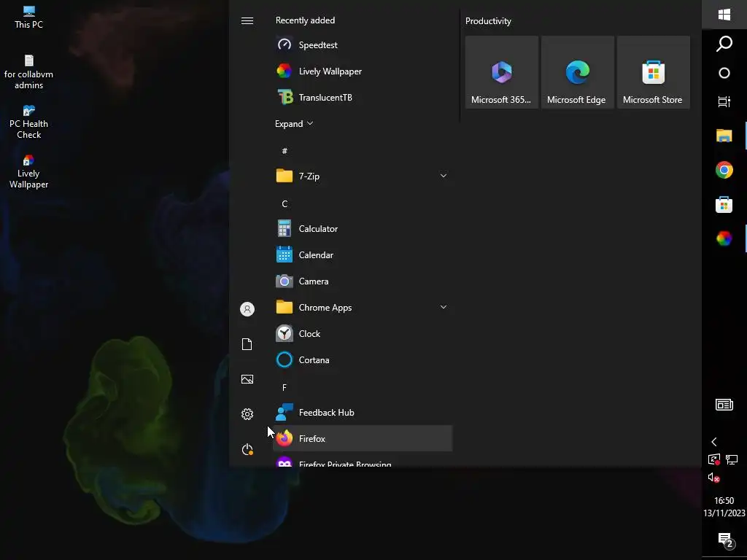Launch Lively Wallpaper in Start menu list
Screen dimensions: 747x560
[362, 71]
